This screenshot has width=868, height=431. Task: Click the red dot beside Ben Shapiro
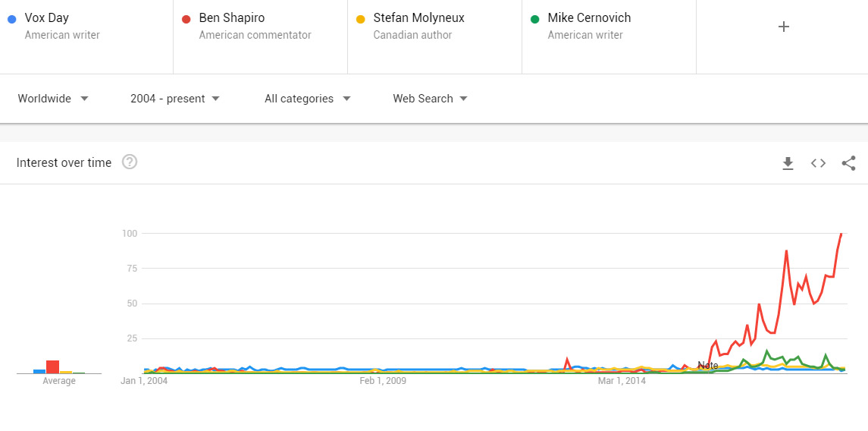(186, 19)
